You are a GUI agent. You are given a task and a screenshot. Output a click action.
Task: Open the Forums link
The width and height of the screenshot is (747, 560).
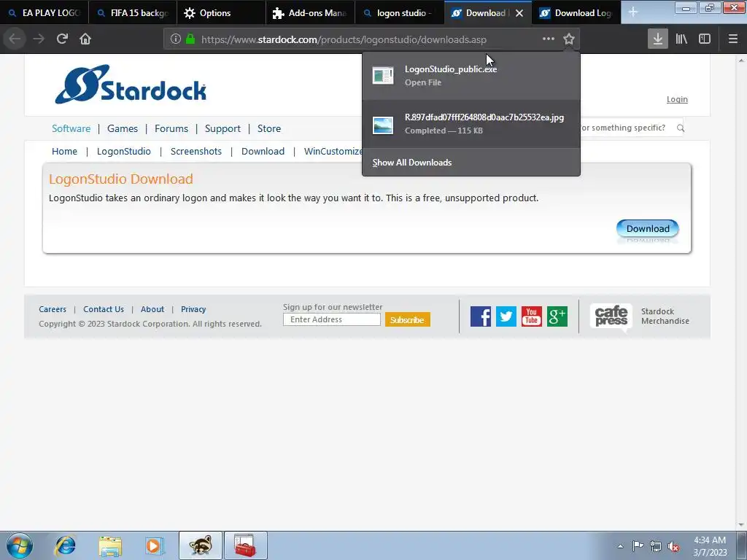tap(171, 128)
